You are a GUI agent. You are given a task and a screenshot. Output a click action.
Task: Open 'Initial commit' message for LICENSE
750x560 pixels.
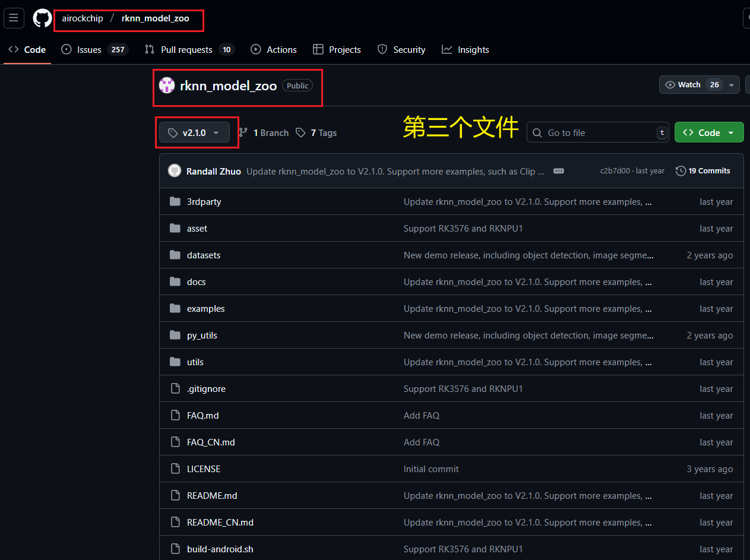point(431,469)
